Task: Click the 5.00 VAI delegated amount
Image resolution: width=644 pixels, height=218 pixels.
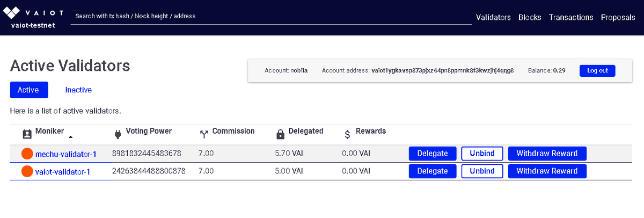Action: tap(289, 171)
